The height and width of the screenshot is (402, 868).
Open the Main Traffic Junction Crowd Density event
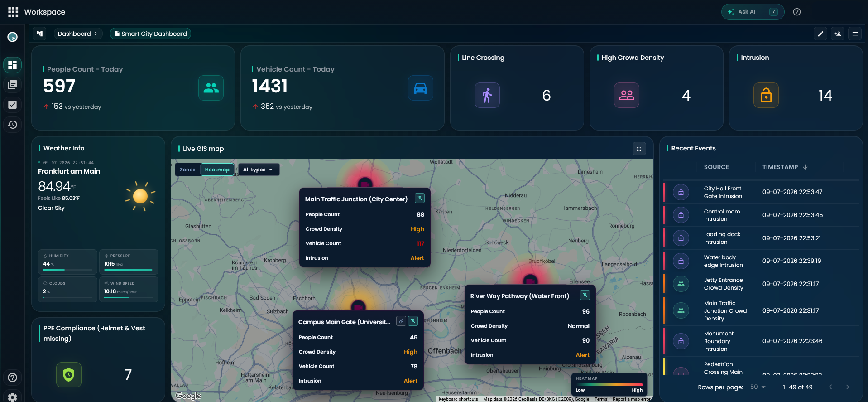(x=761, y=311)
